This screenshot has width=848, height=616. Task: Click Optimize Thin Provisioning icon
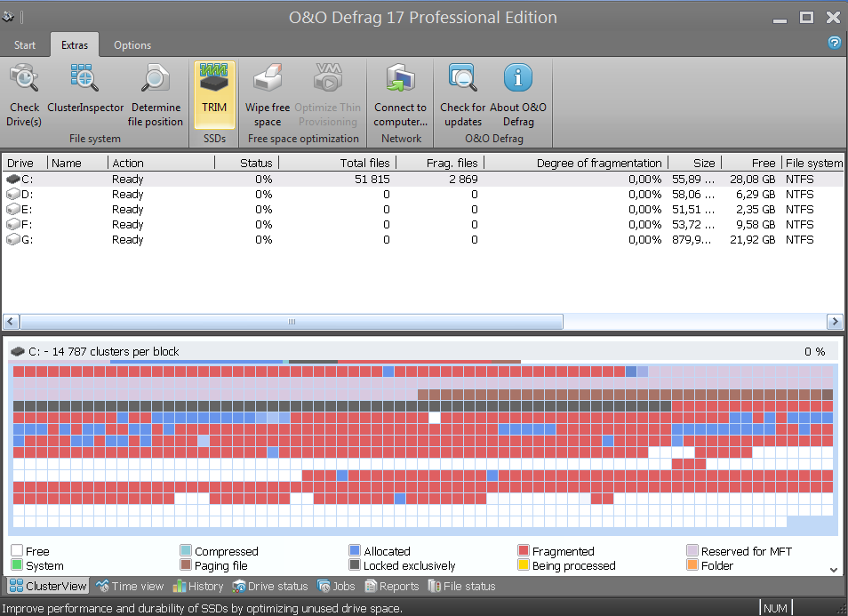point(328,78)
